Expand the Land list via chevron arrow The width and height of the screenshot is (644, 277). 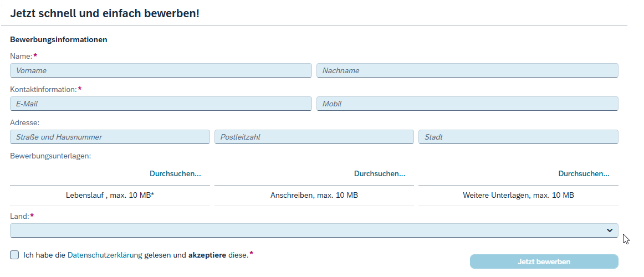[610, 230]
